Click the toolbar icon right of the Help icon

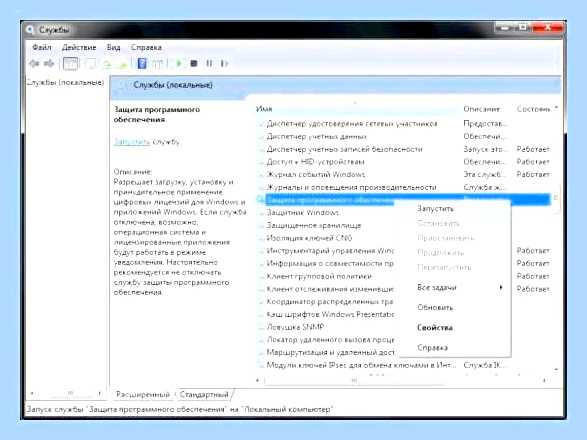157,64
